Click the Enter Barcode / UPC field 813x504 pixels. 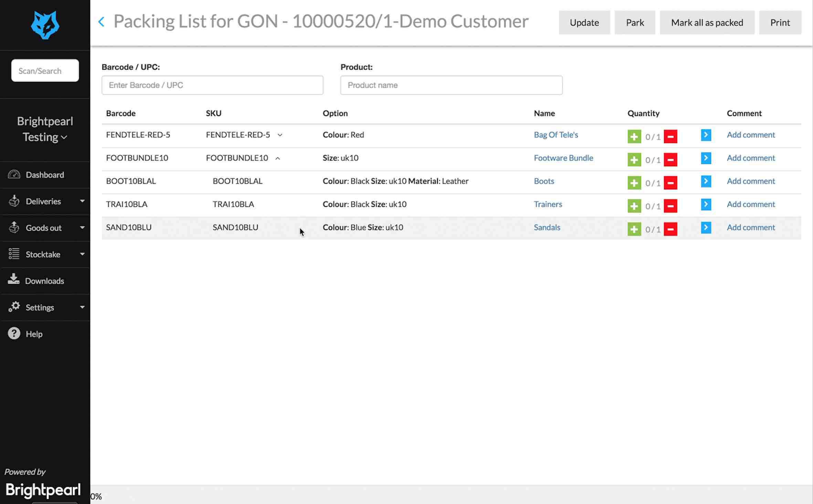[x=212, y=85]
